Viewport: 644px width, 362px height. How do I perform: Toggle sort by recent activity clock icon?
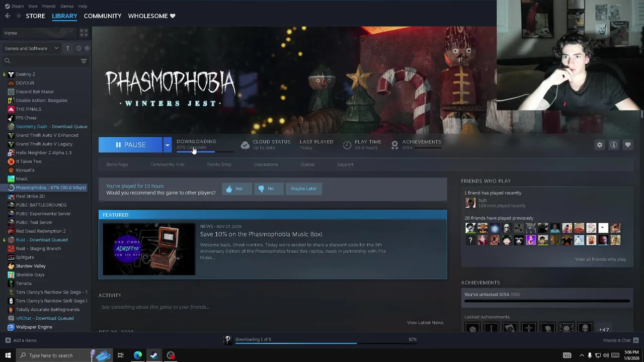click(x=78, y=48)
